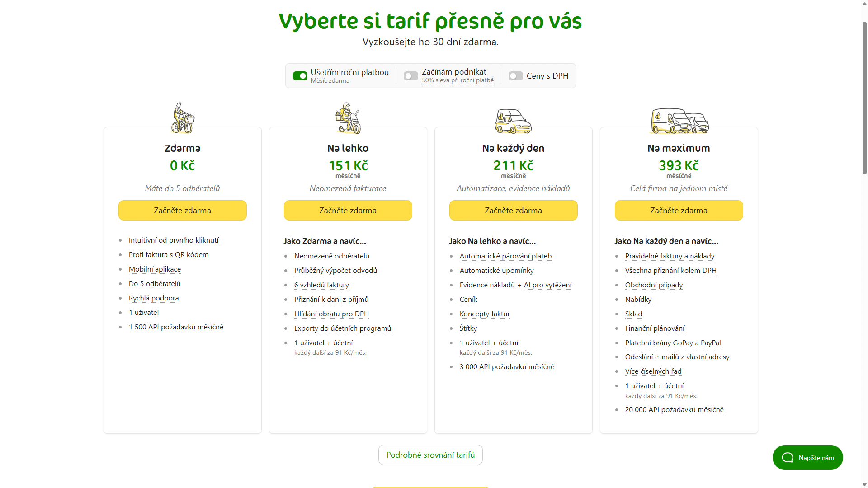Click the chat bubble icon in Napište nám
Viewport: 868px width, 488px height.
(788, 458)
